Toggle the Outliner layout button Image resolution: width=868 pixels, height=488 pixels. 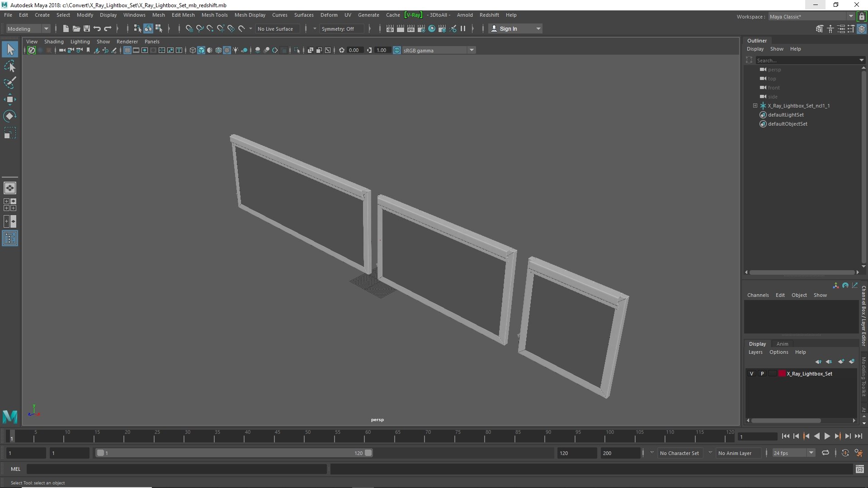10,238
